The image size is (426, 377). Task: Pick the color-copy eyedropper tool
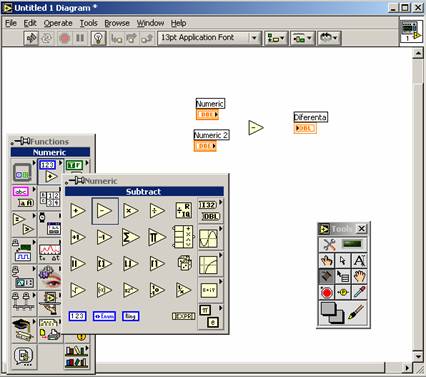tap(359, 293)
